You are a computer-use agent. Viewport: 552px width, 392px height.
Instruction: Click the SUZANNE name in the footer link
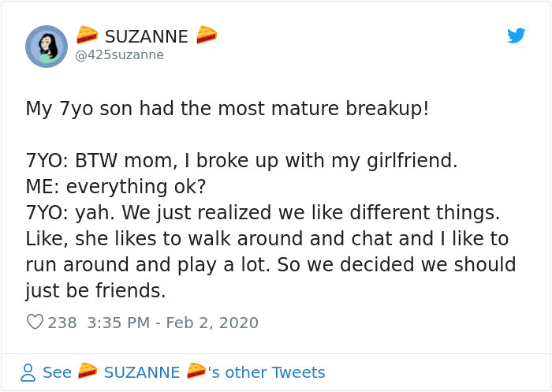click(142, 372)
